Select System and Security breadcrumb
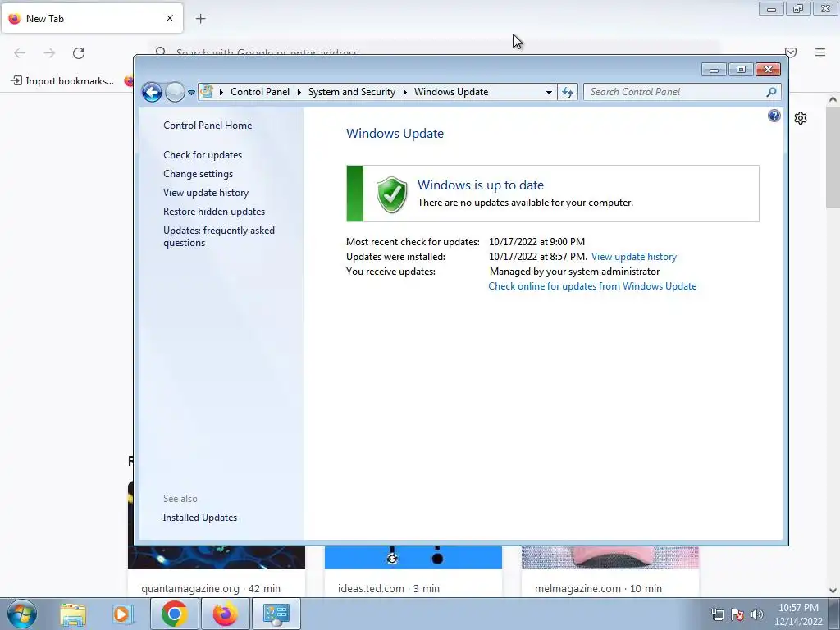 (x=351, y=92)
